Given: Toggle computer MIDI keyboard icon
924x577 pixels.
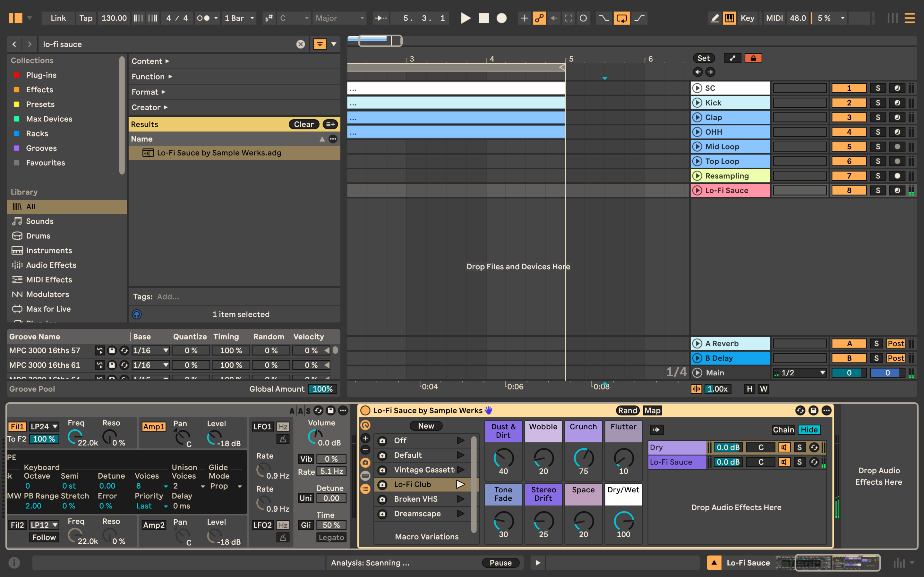Looking at the screenshot, I should 729,18.
